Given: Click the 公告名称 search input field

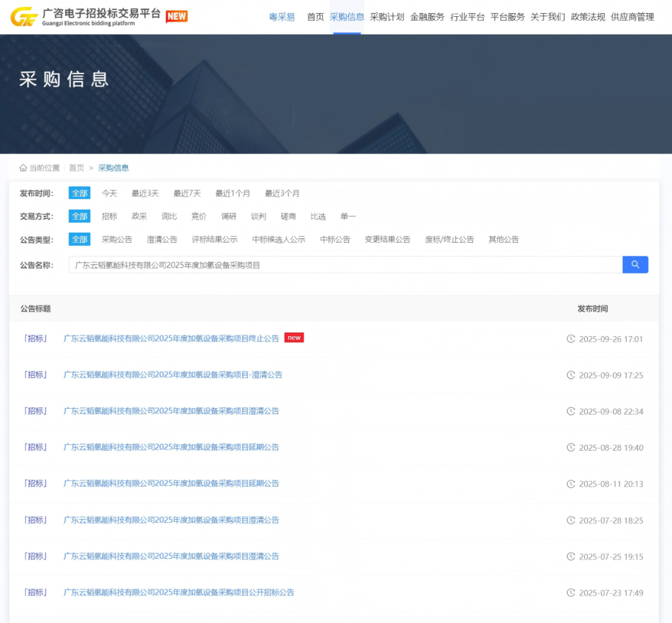Looking at the screenshot, I should coord(345,265).
